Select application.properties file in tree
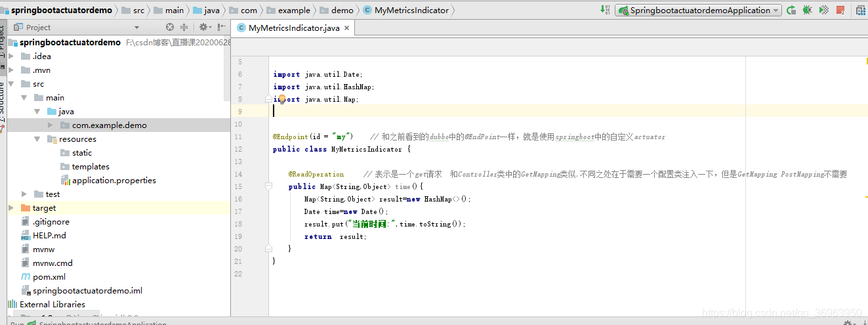 click(x=114, y=181)
